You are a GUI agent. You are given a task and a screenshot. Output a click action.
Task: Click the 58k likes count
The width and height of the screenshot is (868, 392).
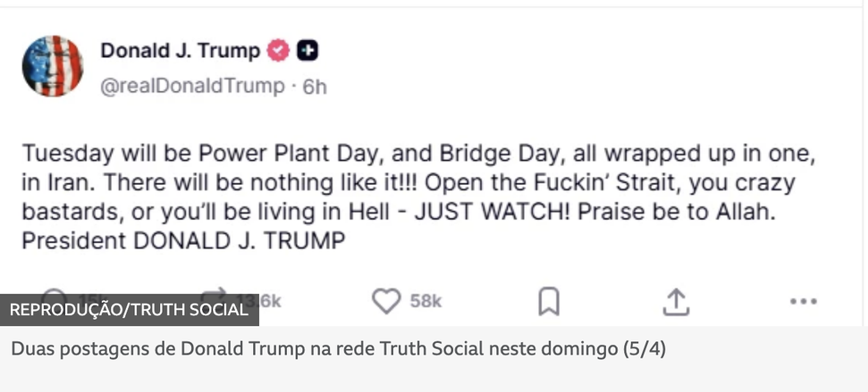(x=426, y=302)
